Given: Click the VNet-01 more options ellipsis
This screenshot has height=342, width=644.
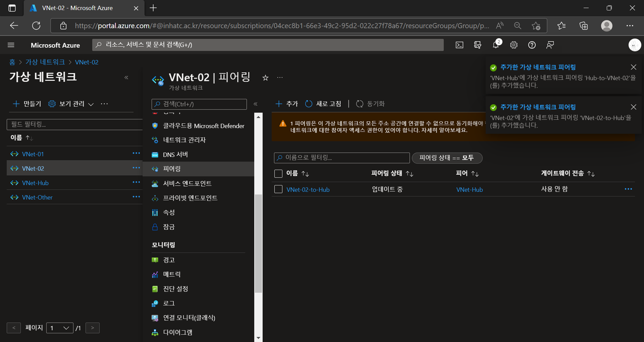Looking at the screenshot, I should 136,153.
